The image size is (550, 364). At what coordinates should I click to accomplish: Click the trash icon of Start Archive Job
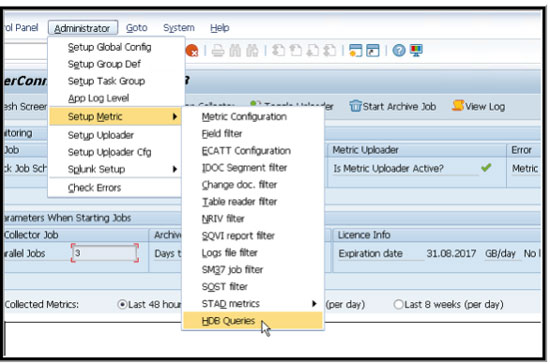click(x=355, y=106)
